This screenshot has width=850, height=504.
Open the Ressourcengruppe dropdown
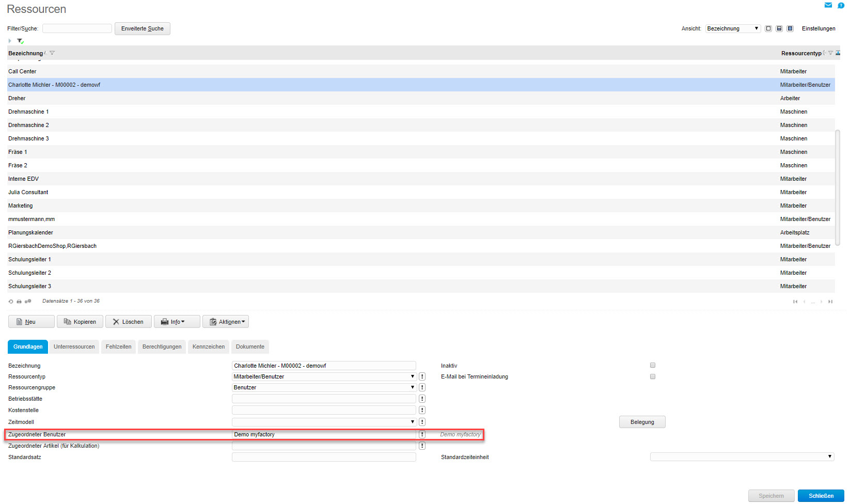pos(324,387)
